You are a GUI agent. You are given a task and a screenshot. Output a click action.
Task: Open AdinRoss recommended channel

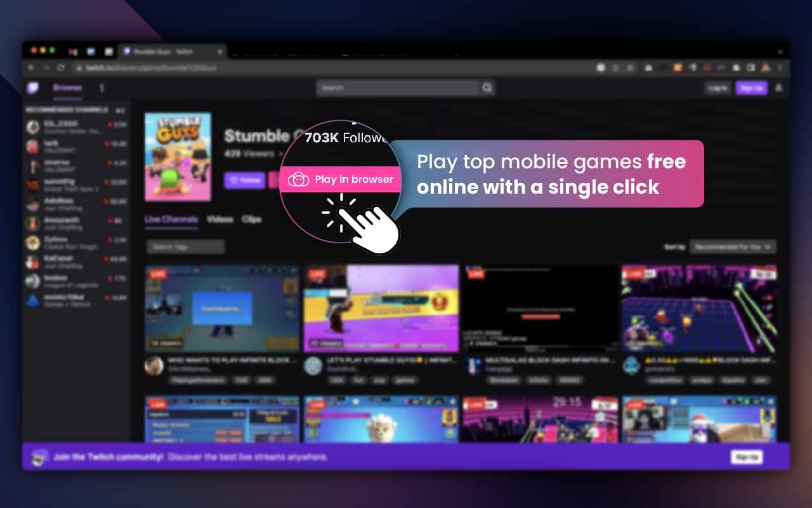77,204
